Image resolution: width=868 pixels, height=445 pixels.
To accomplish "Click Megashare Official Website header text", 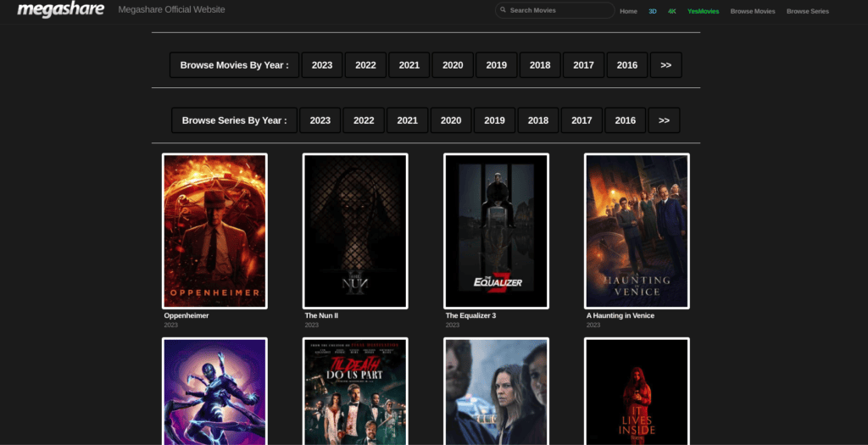I will (171, 9).
